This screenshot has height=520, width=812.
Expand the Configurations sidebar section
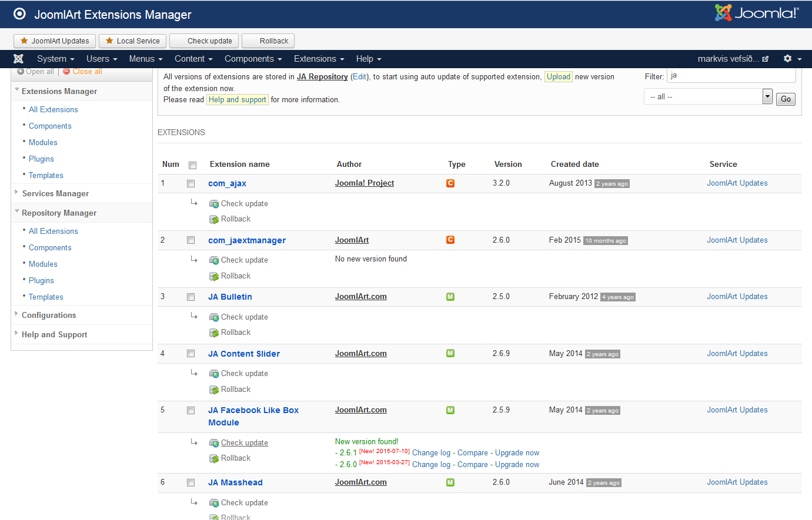pyautogui.click(x=49, y=315)
